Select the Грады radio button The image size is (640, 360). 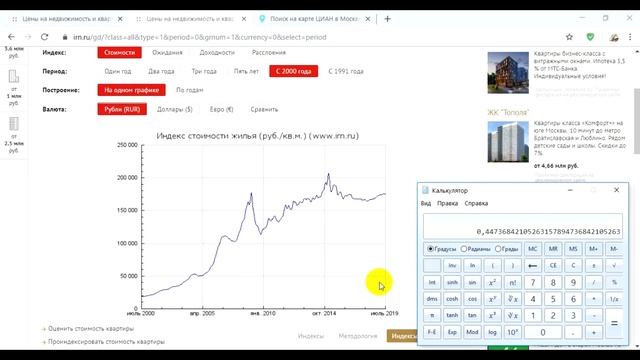point(498,249)
